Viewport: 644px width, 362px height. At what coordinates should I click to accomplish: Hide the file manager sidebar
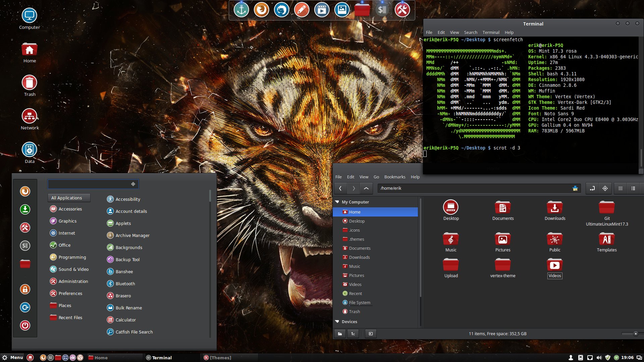pos(371,334)
